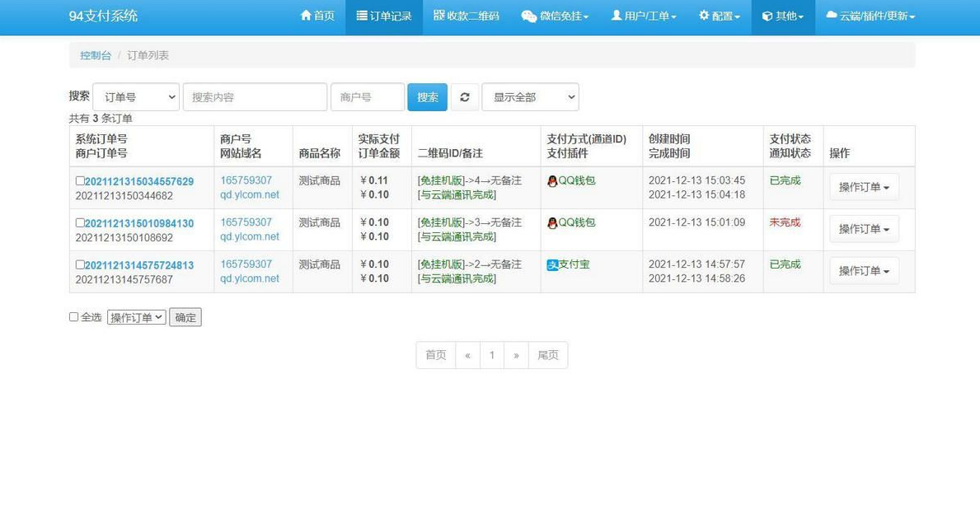Screen dimensions: 980x505
Task: Click the user icon of 用户/工单
Action: coord(617,15)
